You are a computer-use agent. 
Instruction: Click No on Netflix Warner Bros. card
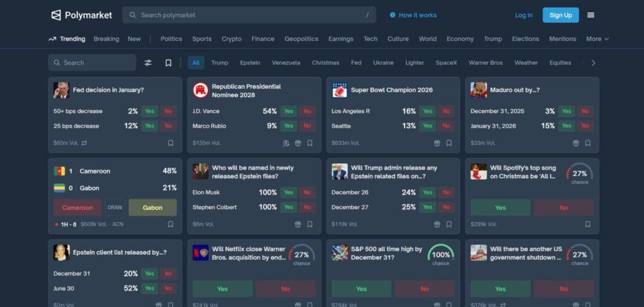[286, 289]
